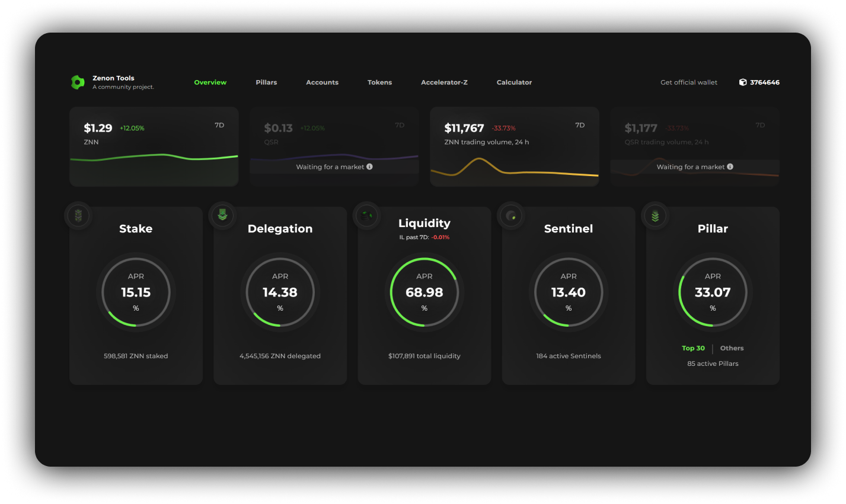Open the Tokens page
Viewport: 846px width, 504px height.
(x=379, y=82)
